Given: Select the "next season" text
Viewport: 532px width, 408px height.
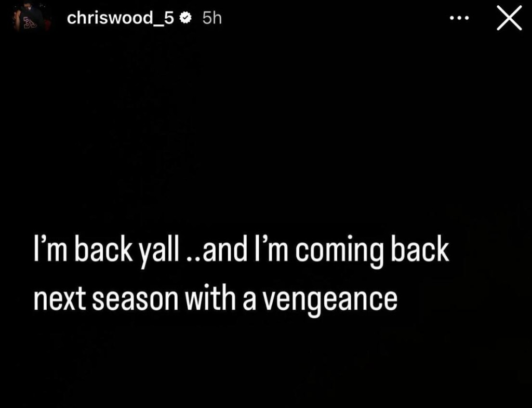Looking at the screenshot, I should (106, 300).
